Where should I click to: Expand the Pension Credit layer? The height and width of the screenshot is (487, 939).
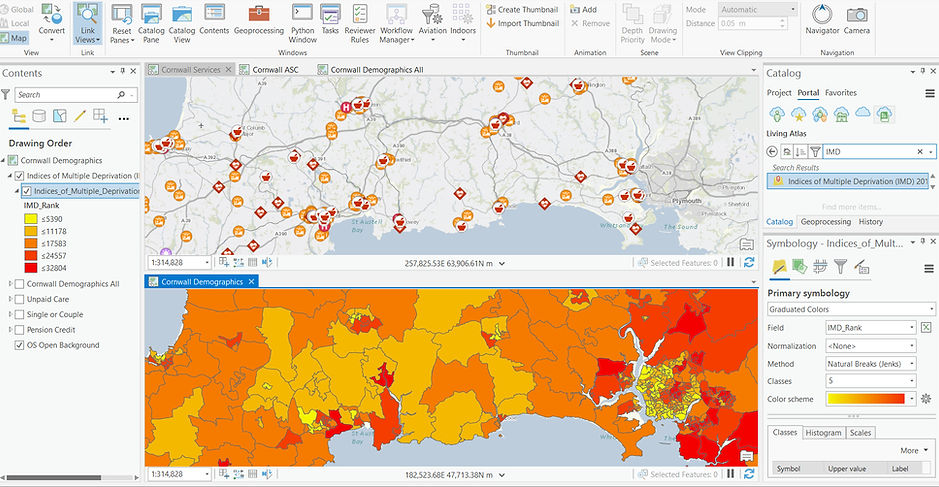(10, 329)
